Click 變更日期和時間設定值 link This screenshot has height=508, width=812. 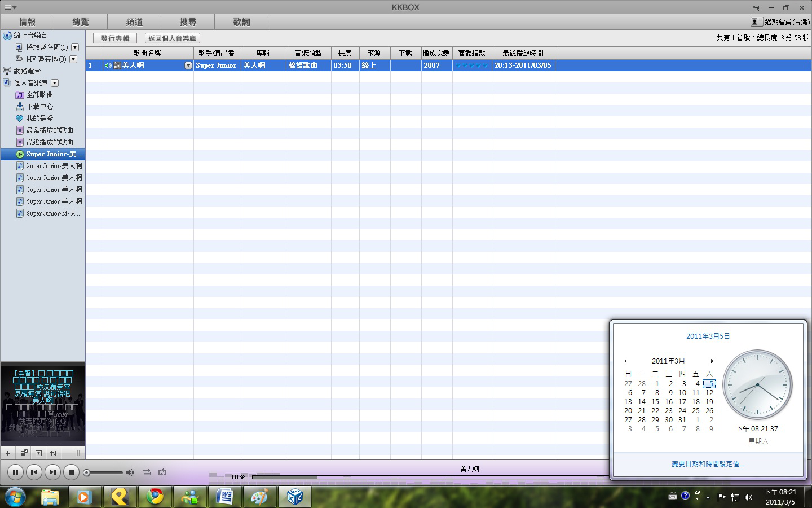pyautogui.click(x=708, y=464)
